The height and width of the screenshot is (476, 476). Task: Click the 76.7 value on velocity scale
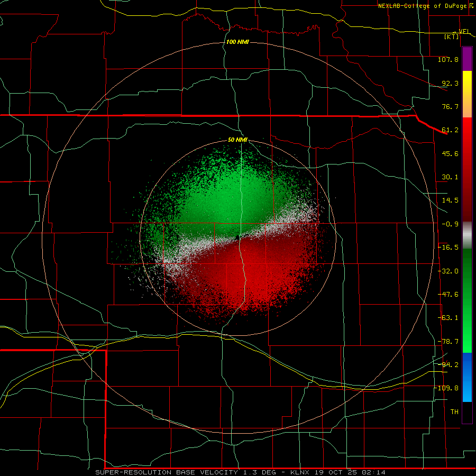[x=450, y=106]
